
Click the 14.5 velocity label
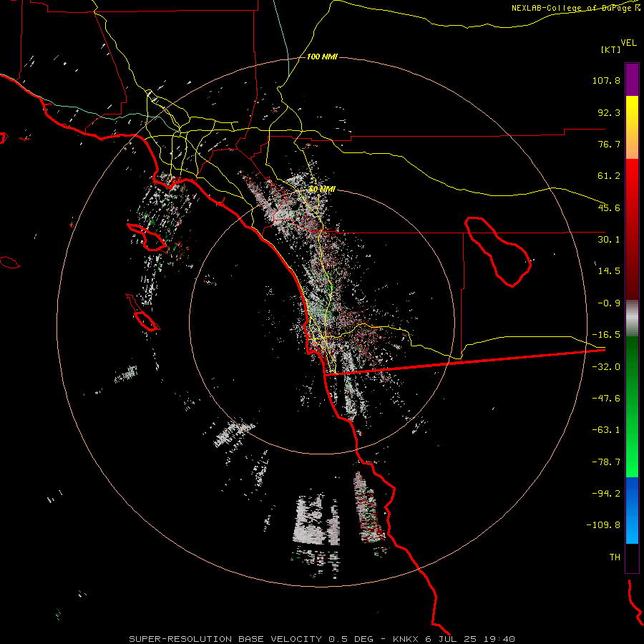click(x=609, y=271)
